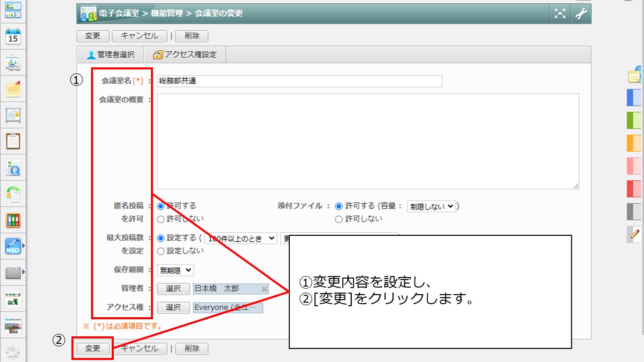Image resolution: width=644 pixels, height=362 pixels.
Task: Open the wrench settings icon in header
Action: [581, 14]
